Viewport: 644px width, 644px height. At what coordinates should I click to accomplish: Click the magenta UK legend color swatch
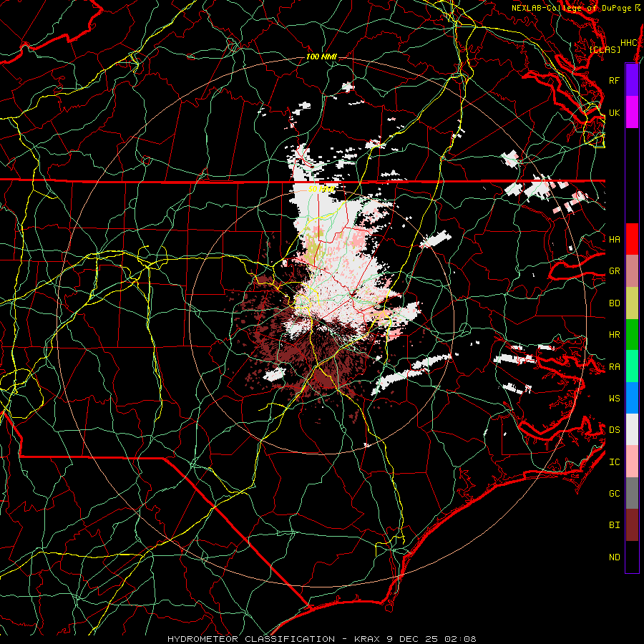click(632, 112)
